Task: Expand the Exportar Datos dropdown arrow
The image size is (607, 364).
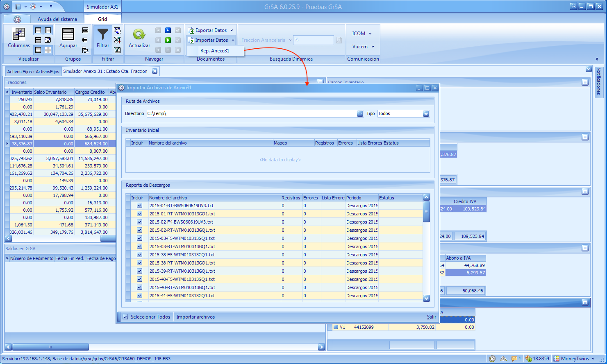Action: pyautogui.click(x=232, y=30)
